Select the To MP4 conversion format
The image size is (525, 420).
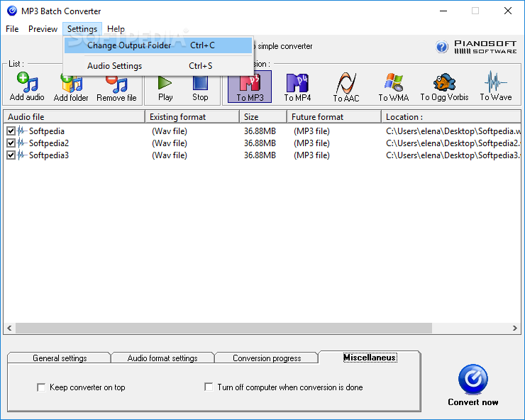[297, 87]
